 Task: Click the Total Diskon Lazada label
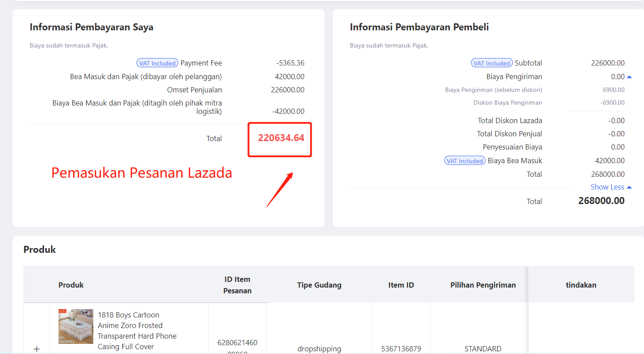coord(510,120)
